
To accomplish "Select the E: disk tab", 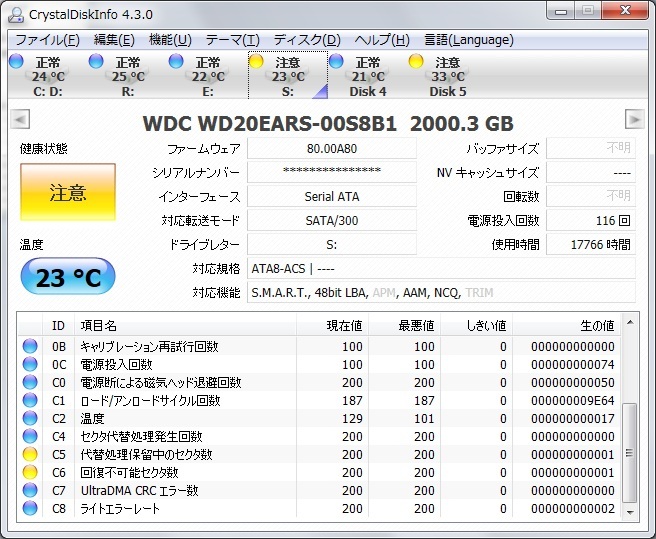I will pos(208,76).
